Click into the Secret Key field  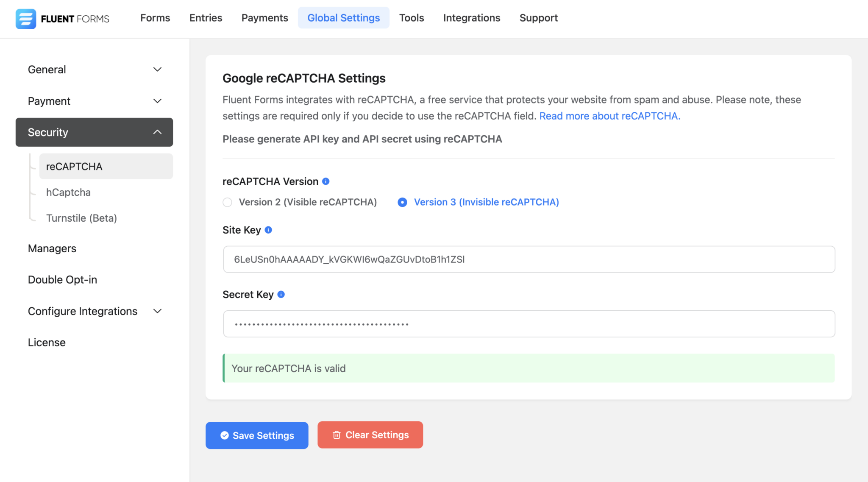(529, 324)
